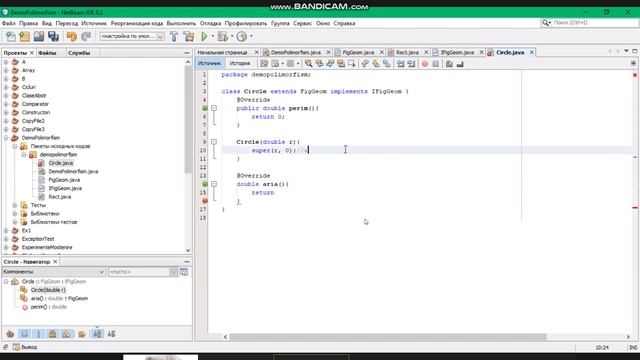Click the Shift Line Left editor icon

[400, 64]
